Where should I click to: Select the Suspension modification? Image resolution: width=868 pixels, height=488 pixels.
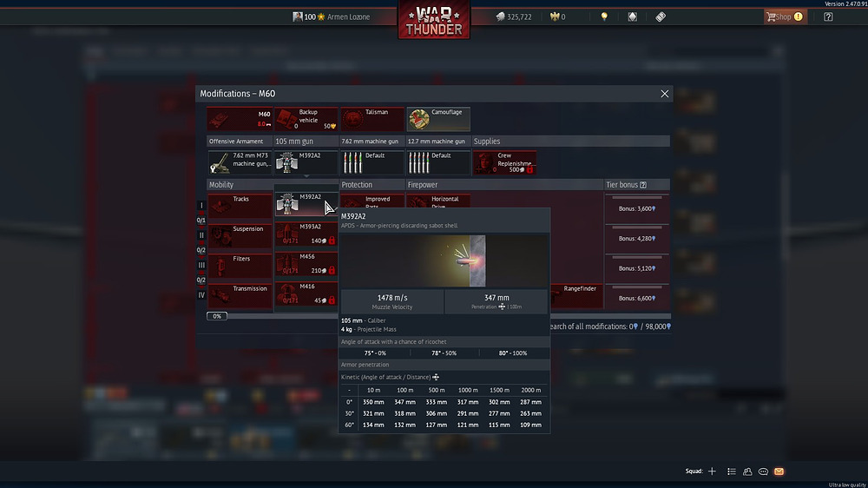[240, 236]
